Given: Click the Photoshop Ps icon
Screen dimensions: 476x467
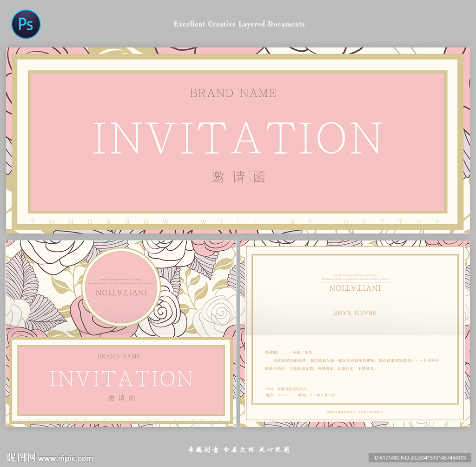Looking at the screenshot, I should coord(26,24).
